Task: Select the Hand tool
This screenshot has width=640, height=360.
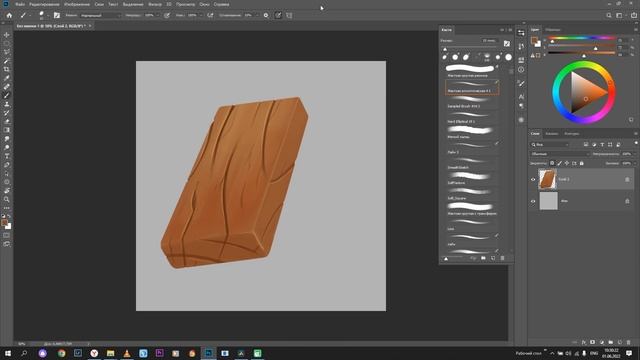Action: (7, 191)
